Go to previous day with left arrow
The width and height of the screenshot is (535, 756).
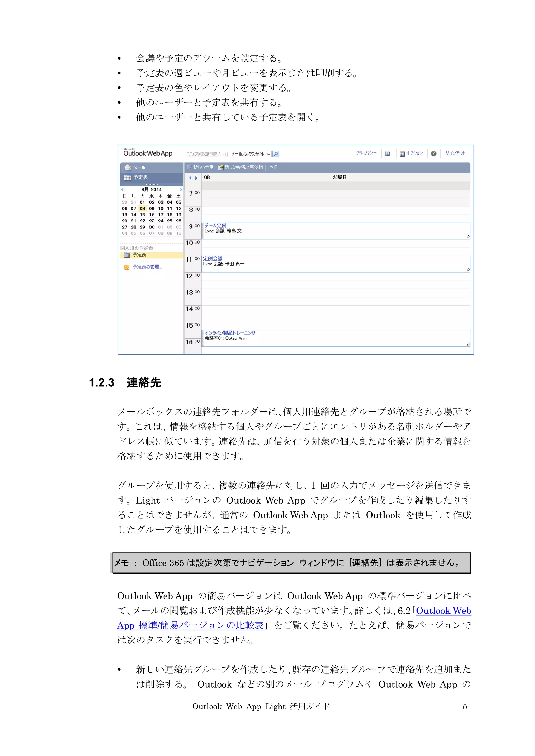pos(190,178)
